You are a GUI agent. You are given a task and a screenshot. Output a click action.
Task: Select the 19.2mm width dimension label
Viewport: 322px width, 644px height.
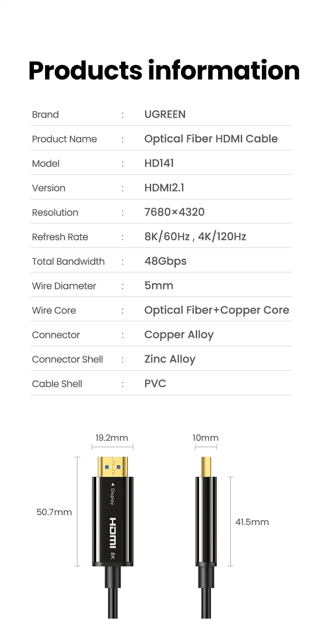[x=112, y=438]
